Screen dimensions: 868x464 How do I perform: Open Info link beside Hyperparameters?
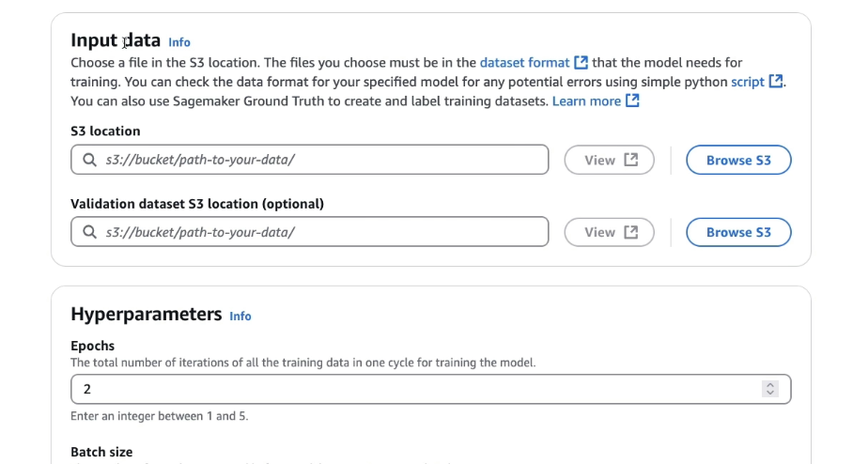tap(240, 317)
